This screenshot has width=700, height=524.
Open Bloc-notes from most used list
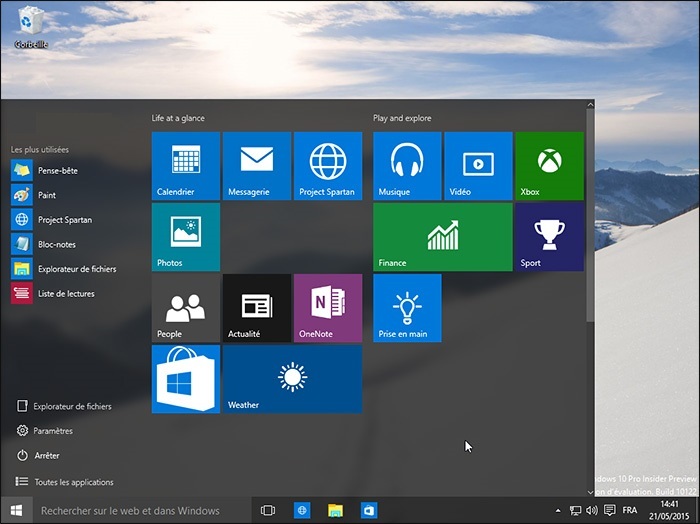point(44,244)
